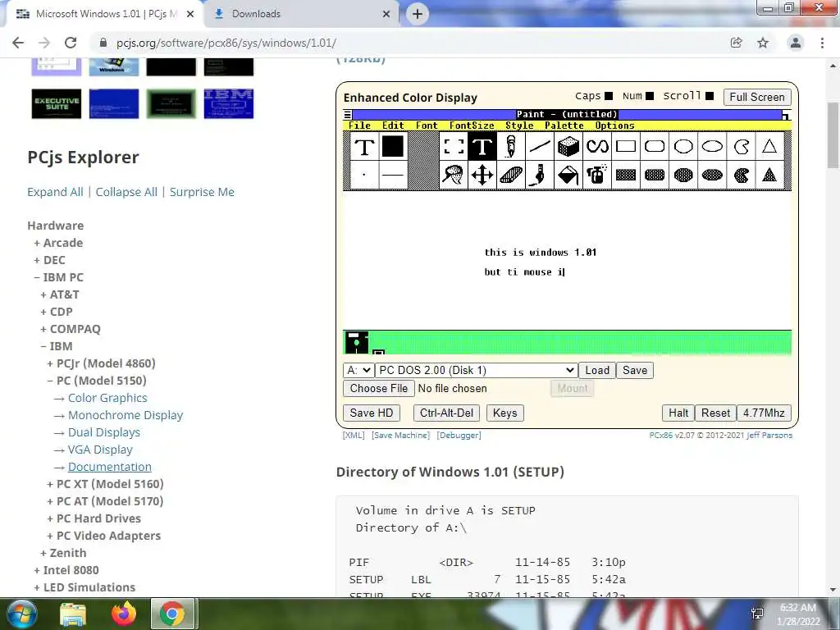Screen dimensions: 840x630
Task: Expand the Arcade tree item
Action: (58, 243)
